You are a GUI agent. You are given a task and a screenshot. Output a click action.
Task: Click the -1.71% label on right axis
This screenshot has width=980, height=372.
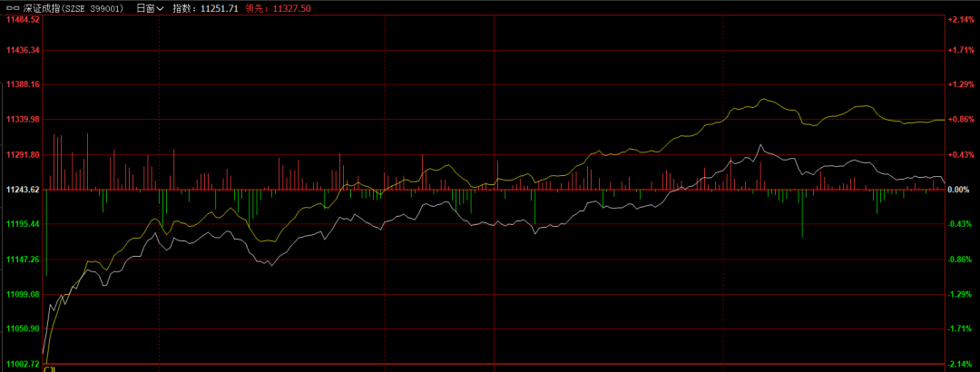(x=961, y=328)
